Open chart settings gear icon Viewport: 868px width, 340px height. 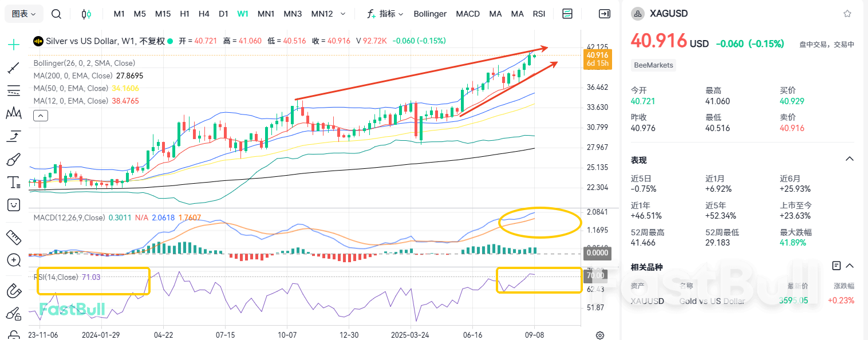(x=600, y=335)
